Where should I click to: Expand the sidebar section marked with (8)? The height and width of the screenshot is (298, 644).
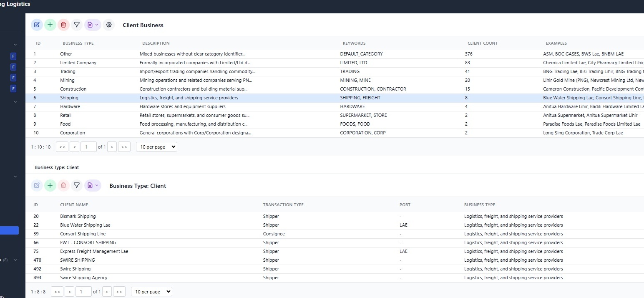15,260
